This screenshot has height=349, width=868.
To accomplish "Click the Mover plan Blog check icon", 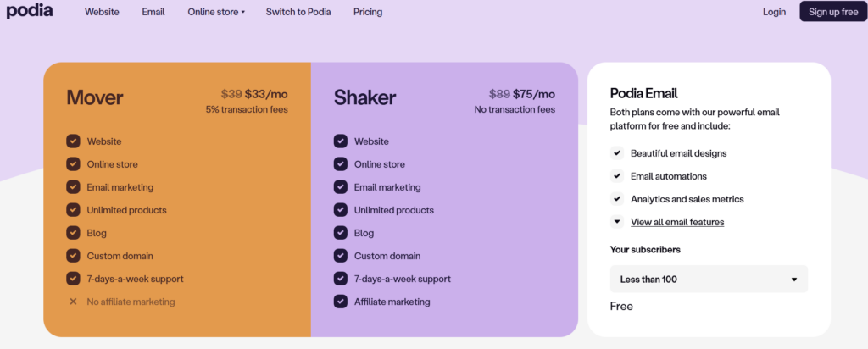I will (73, 233).
